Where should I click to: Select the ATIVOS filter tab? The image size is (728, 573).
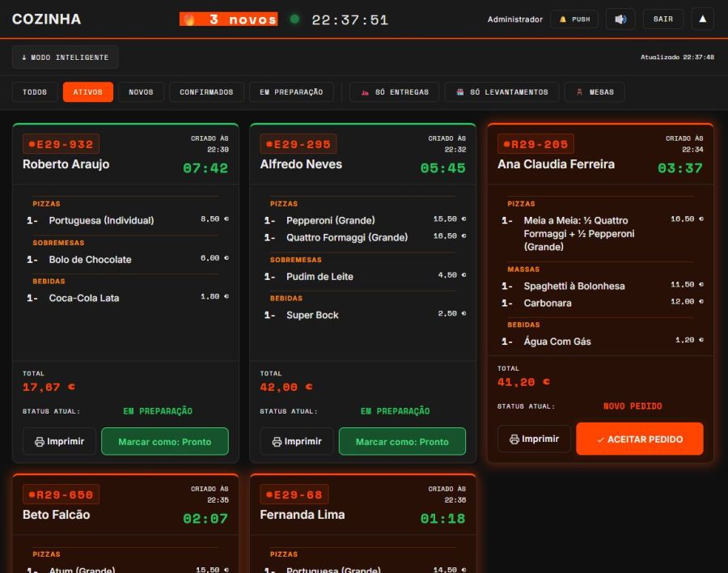click(87, 92)
